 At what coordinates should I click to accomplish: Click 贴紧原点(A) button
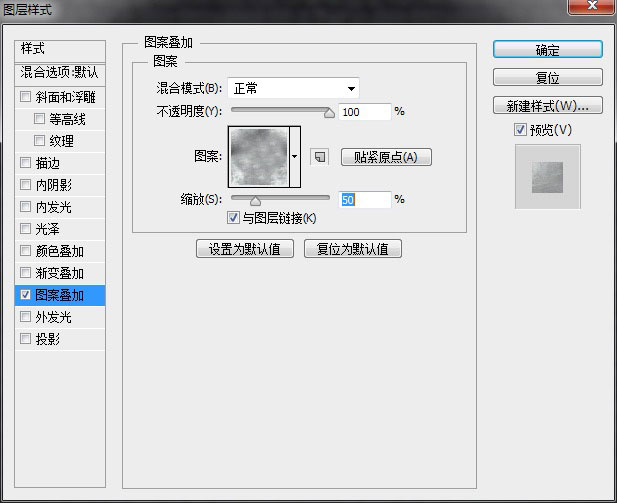click(386, 157)
